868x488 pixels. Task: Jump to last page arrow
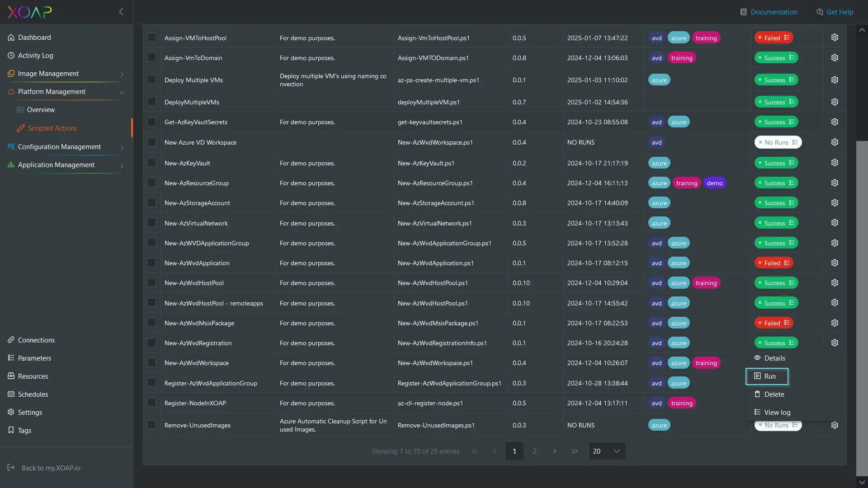(x=575, y=451)
